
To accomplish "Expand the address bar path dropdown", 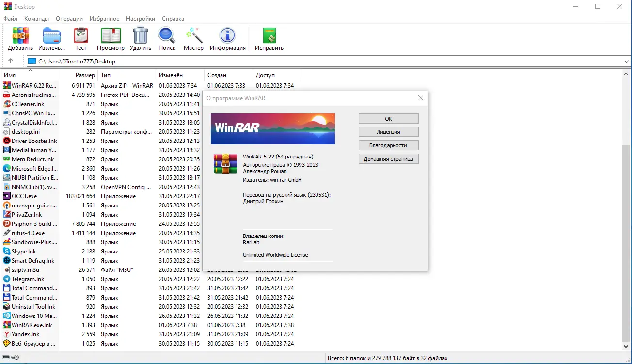I will (x=626, y=62).
